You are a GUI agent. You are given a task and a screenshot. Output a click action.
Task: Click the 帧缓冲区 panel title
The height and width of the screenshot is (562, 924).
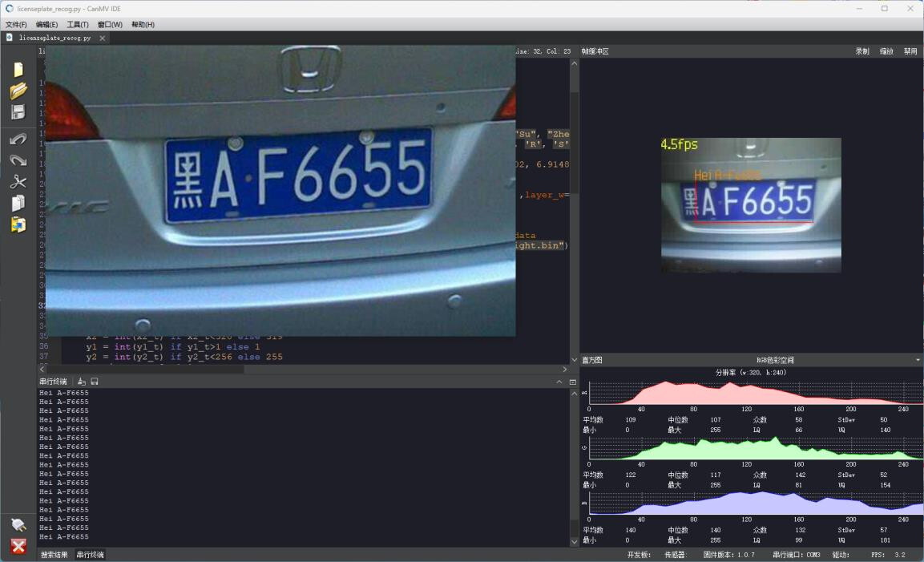pos(595,51)
